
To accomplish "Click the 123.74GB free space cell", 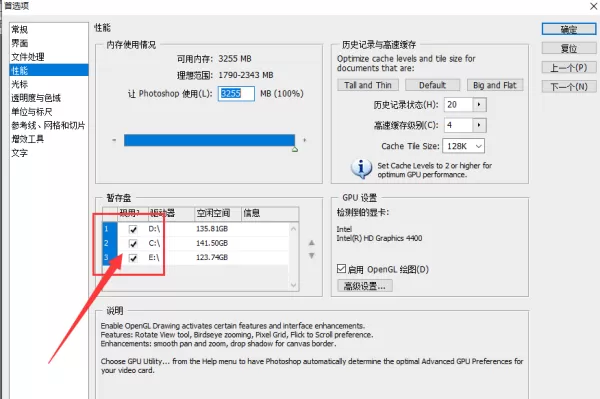I will (x=212, y=257).
